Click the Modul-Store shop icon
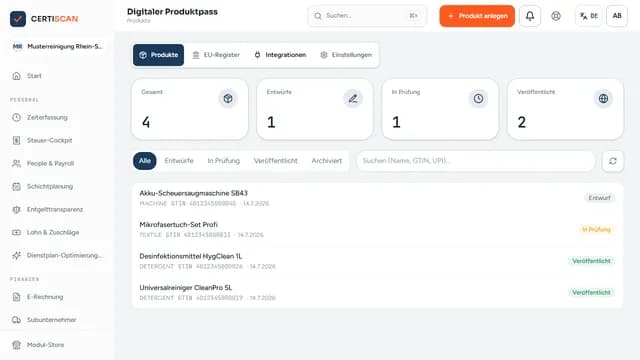The height and width of the screenshot is (360, 640). pos(16,345)
